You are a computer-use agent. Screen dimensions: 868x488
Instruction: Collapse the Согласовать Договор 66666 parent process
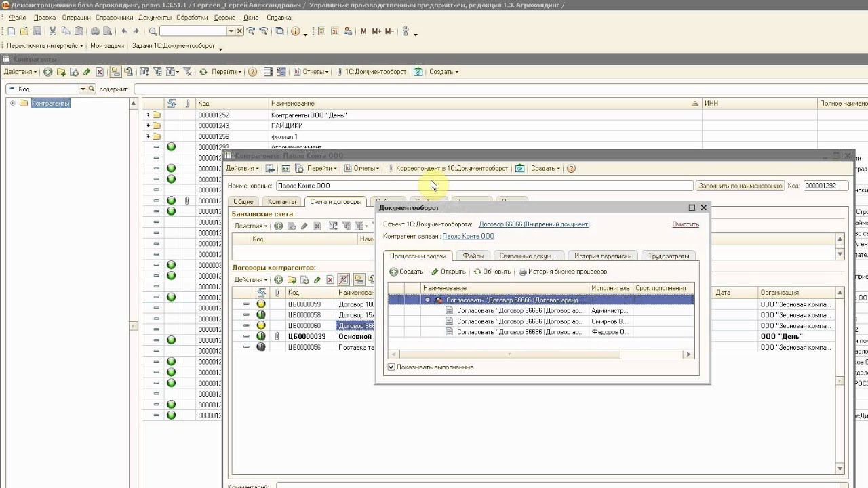(427, 300)
